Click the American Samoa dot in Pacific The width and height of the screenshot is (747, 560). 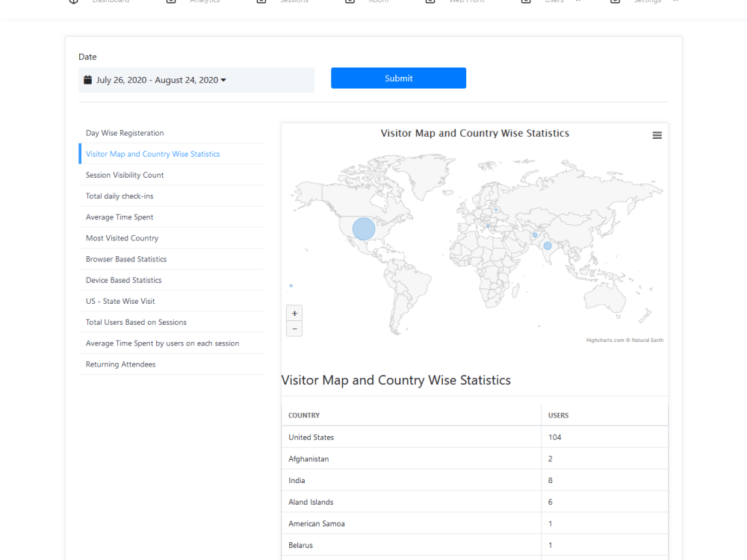click(291, 286)
